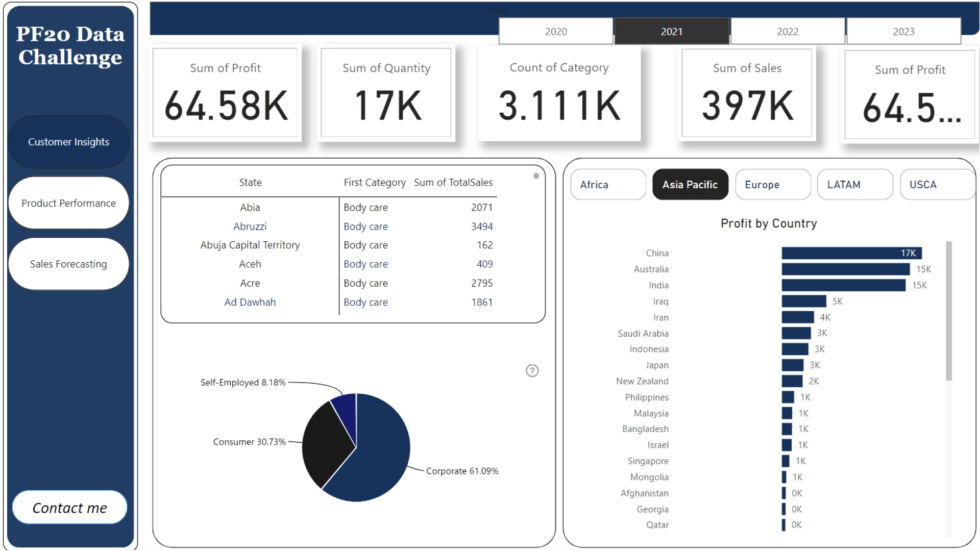Click the Israel country label

click(658, 445)
